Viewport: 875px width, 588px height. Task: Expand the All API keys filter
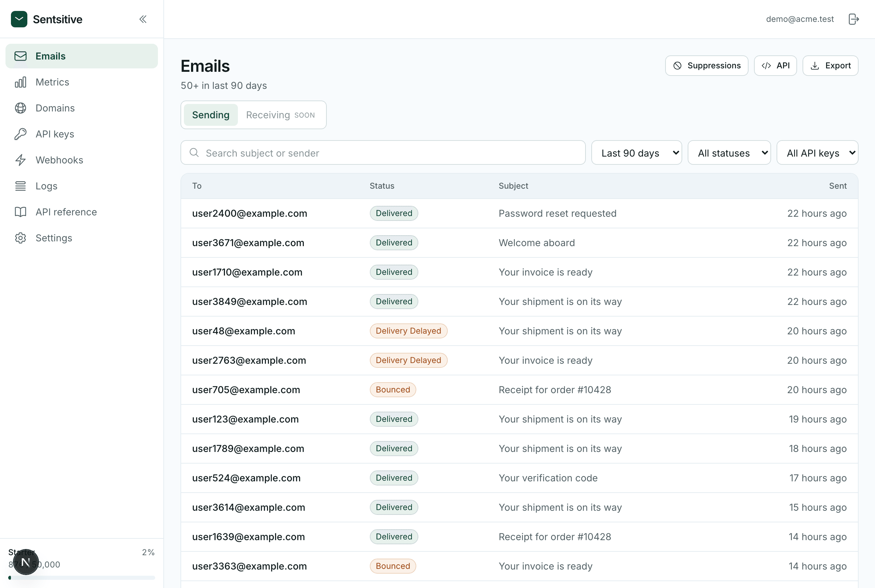817,152
